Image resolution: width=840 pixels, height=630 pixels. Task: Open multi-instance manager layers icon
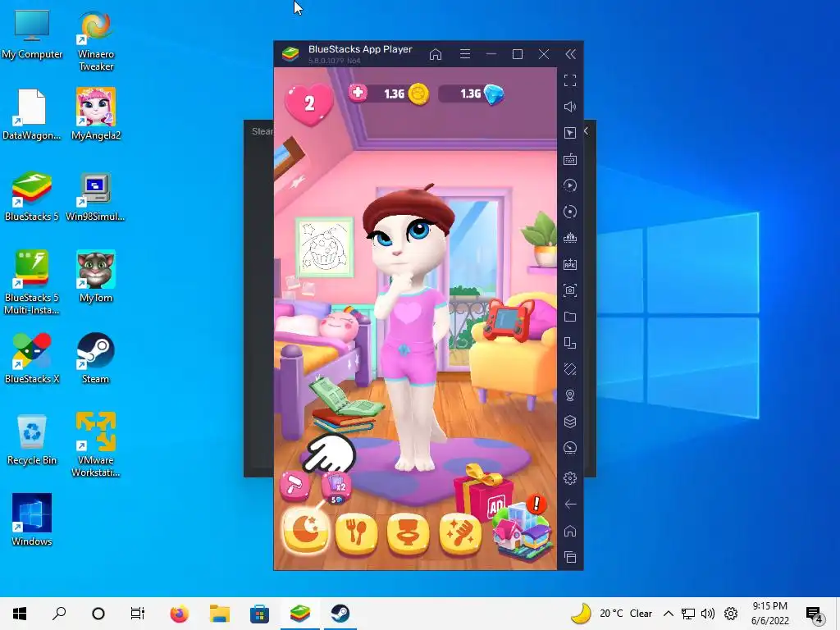pos(570,422)
